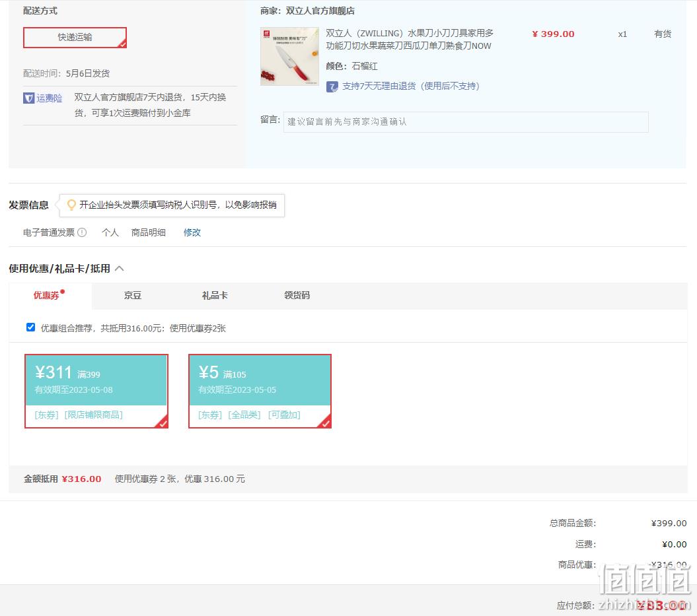
Task: Collapse the 使用优惠/礼品卡/抵用 section
Action: (x=120, y=269)
